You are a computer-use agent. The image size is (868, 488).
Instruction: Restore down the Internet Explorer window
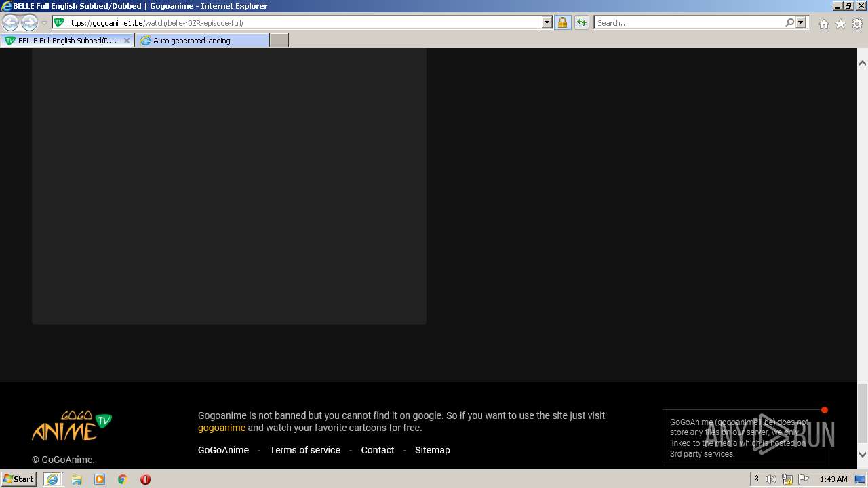(x=848, y=5)
